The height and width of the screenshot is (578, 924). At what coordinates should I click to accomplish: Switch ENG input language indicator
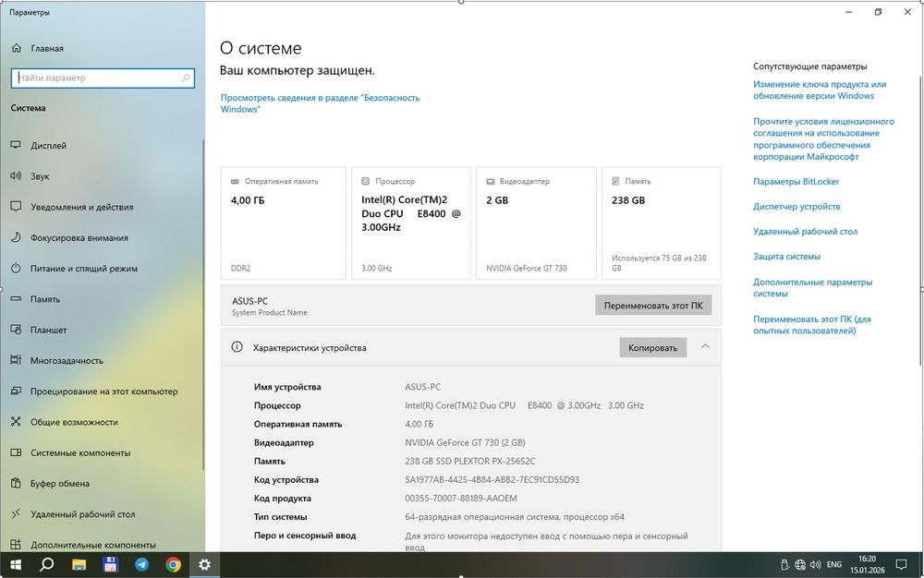833,564
